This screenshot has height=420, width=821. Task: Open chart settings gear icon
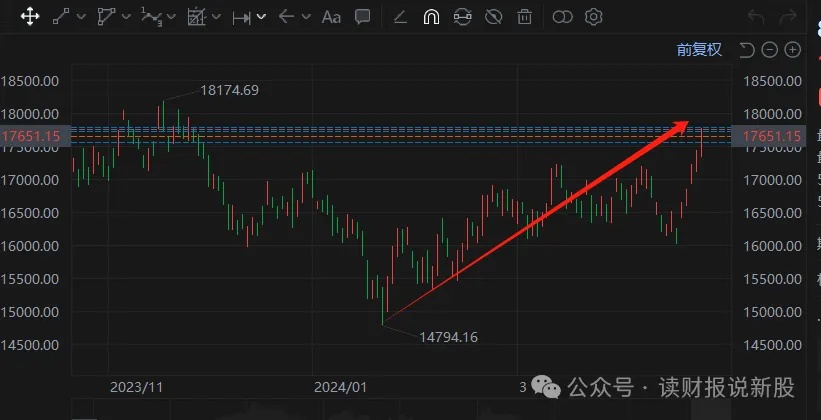coord(593,17)
